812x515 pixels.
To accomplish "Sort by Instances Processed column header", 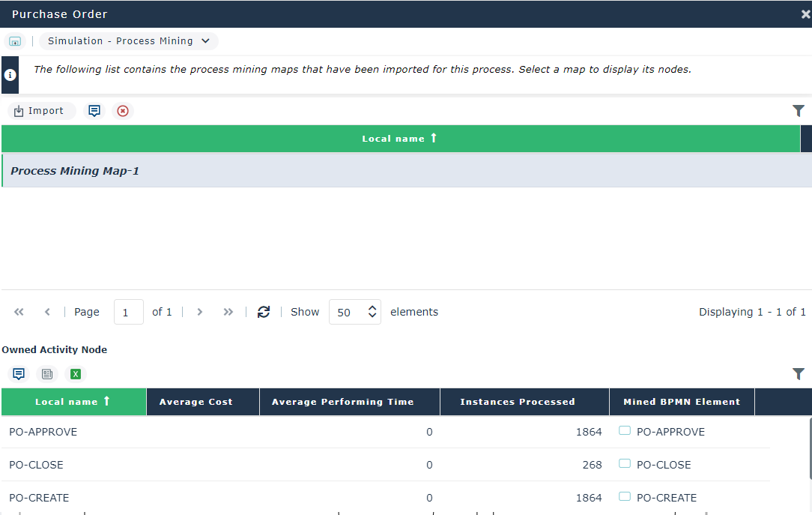I will point(518,402).
